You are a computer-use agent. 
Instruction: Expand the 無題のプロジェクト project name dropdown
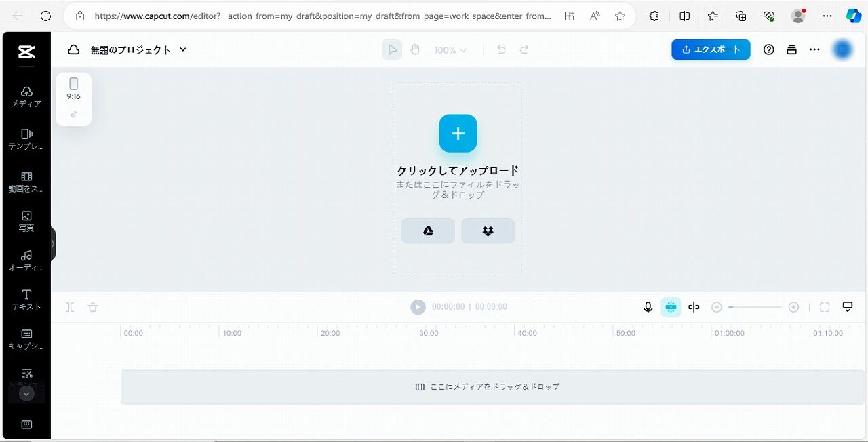[x=183, y=49]
